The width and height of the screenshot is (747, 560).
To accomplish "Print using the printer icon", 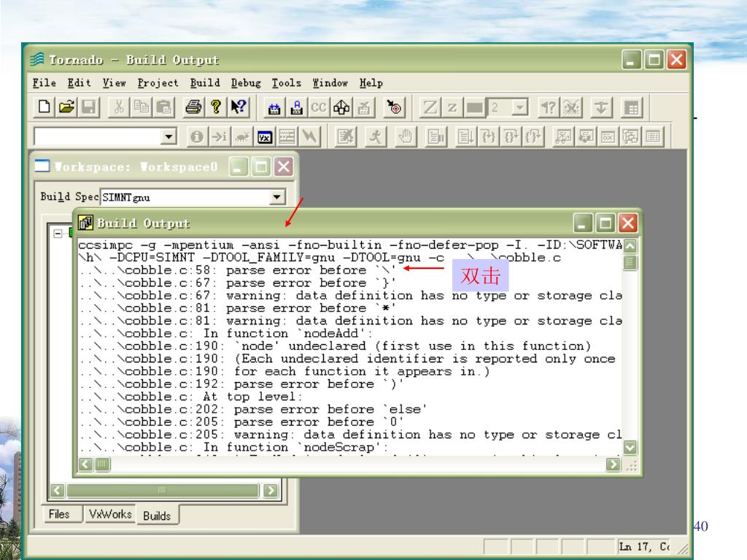I will coord(193,107).
